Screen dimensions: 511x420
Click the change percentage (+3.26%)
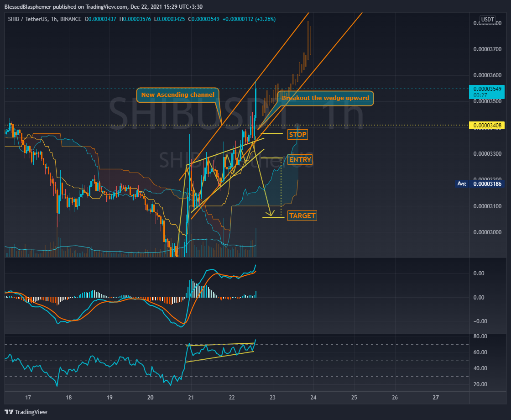[x=265, y=19]
